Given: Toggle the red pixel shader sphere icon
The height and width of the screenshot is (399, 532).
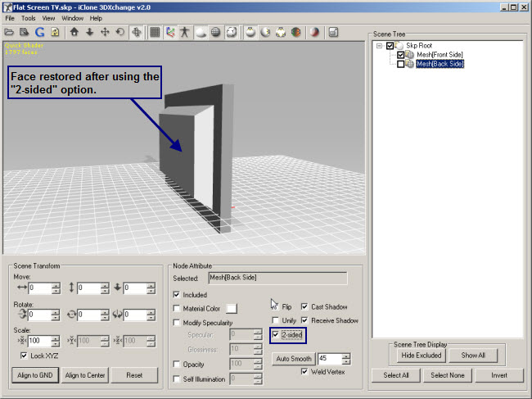Looking at the screenshot, I should point(315,32).
